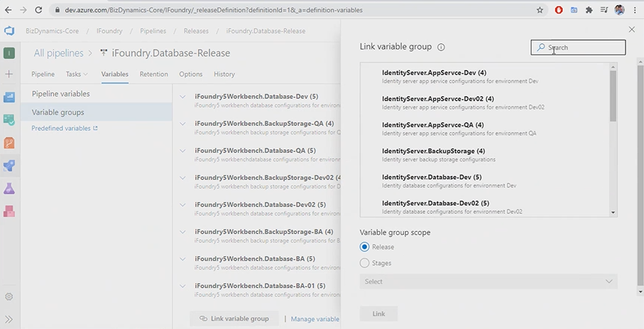The image size is (644, 329).
Task: Click the blue extension icon in toolbar
Action: tap(574, 10)
